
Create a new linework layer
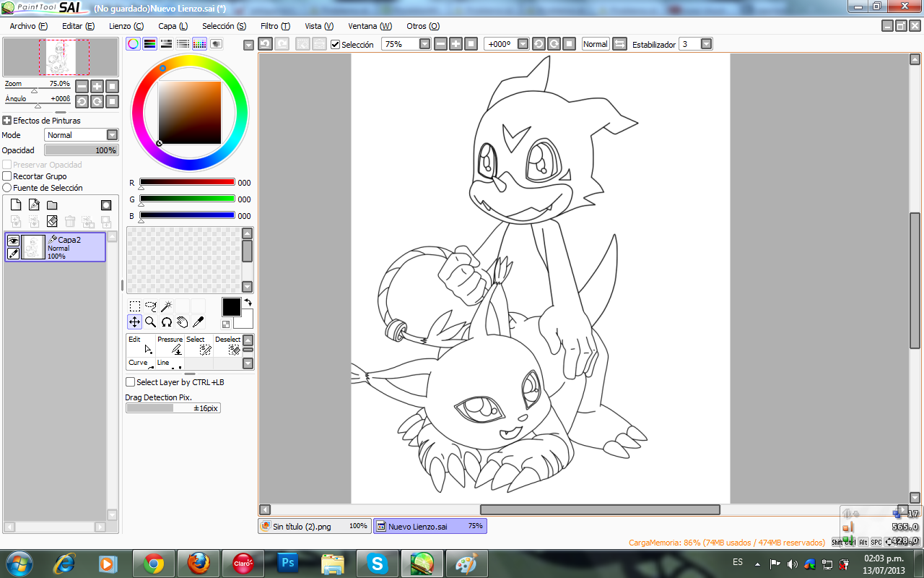coord(34,205)
